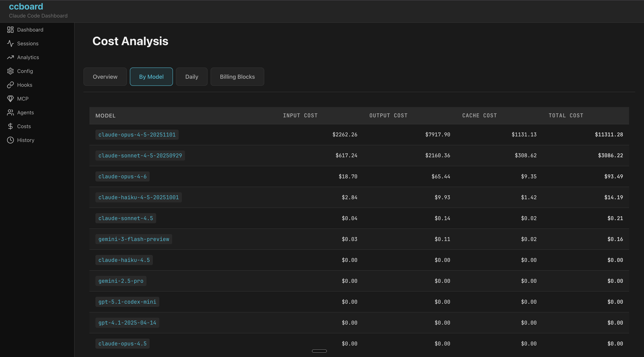Viewport: 644px width, 357px height.
Task: Click the Dashboard grid icon
Action: 10,30
